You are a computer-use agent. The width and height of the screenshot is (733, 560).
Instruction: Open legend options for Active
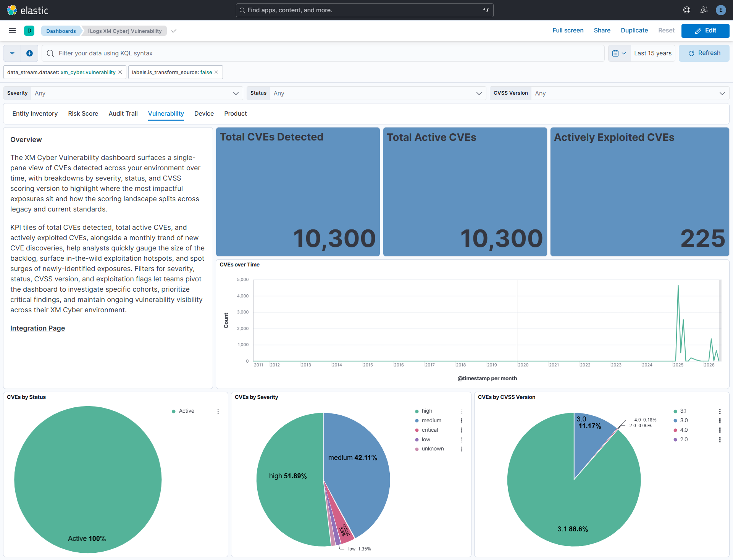(x=218, y=411)
